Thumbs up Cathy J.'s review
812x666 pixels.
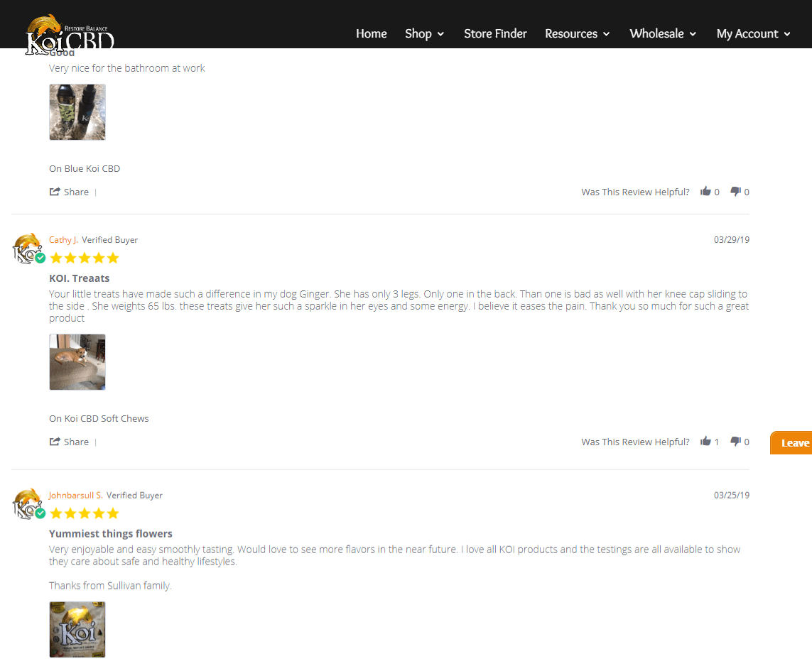tap(705, 442)
